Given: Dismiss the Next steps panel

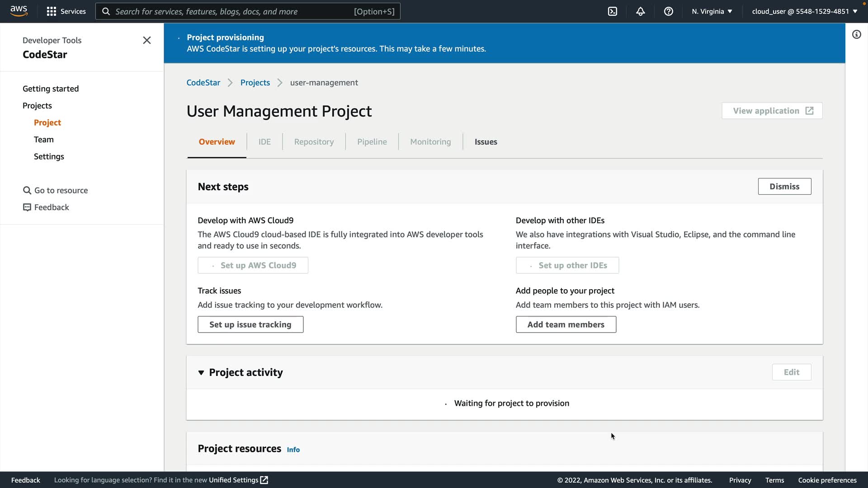Looking at the screenshot, I should [x=784, y=186].
